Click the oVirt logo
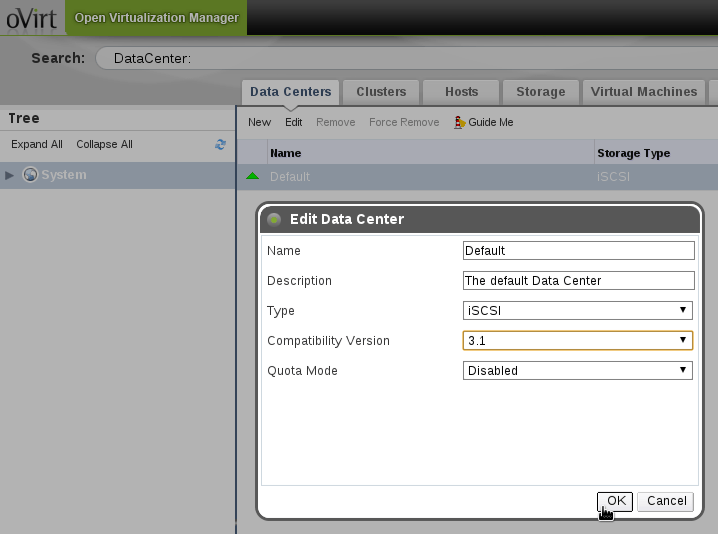This screenshot has width=718, height=534. [30, 17]
